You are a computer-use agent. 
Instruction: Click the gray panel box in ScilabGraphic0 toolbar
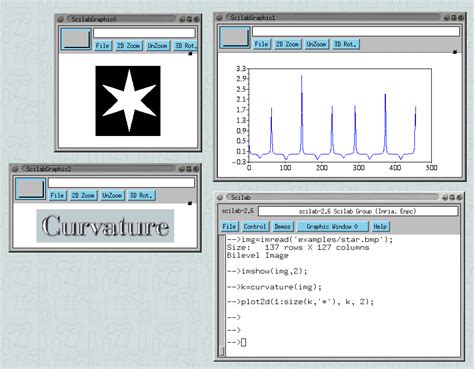(x=76, y=39)
